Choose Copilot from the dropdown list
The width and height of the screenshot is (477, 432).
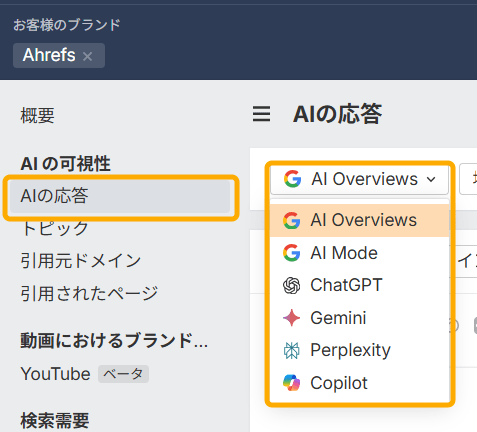tap(359, 383)
